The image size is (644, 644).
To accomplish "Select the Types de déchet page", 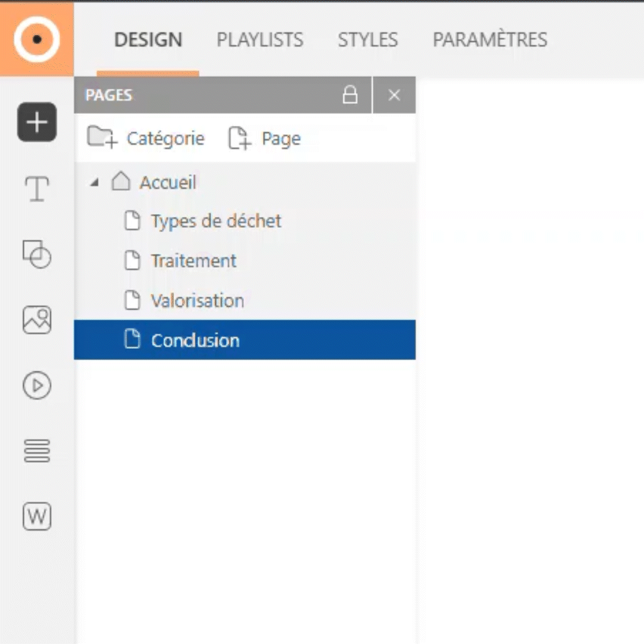I will pos(216,221).
